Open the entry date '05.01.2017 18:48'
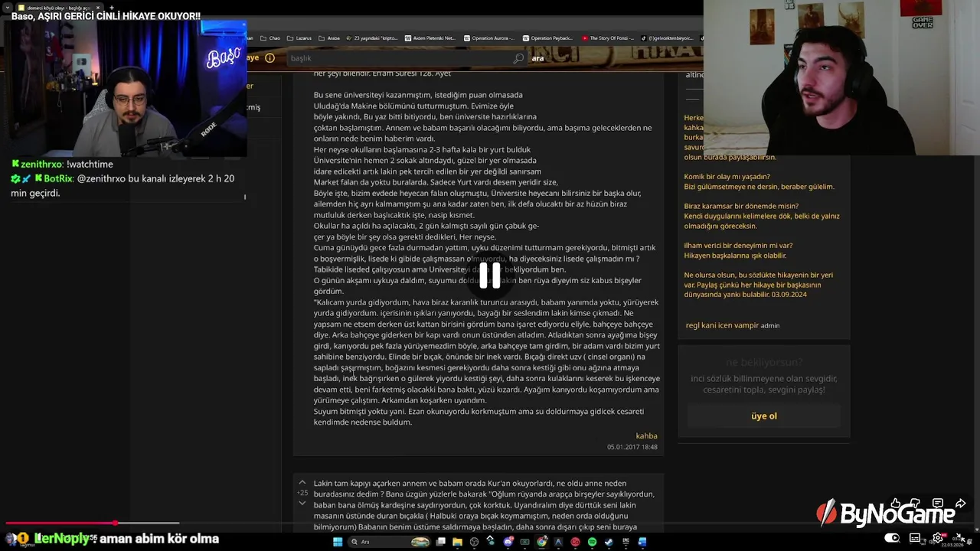 click(x=632, y=447)
